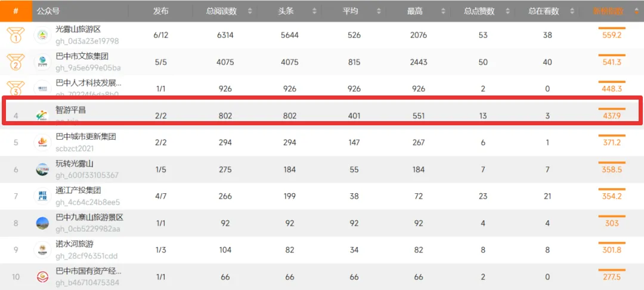Viewport: 644px width, 290px height.
Task: Open 巴中人才科技发展 account name link
Action: click(89, 83)
